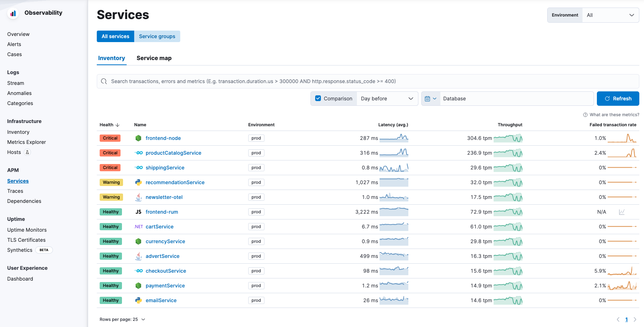Click the checkoutService failed transaction rate sparkline
Viewport: 644px width, 327px height.
click(622, 271)
